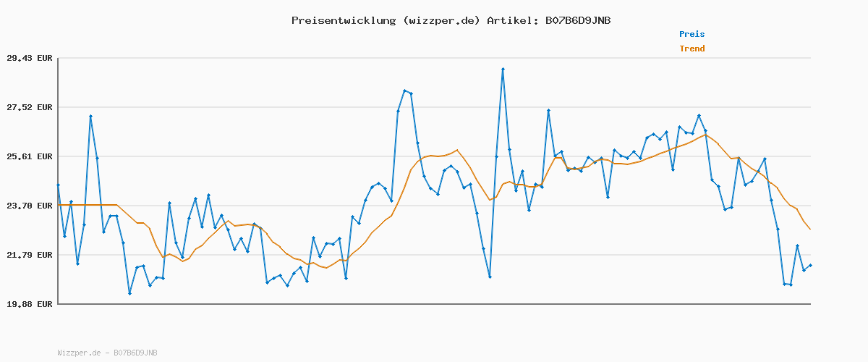The width and height of the screenshot is (868, 362).
Task: Click the 27.52 EUR axis label
Action: click(30, 107)
